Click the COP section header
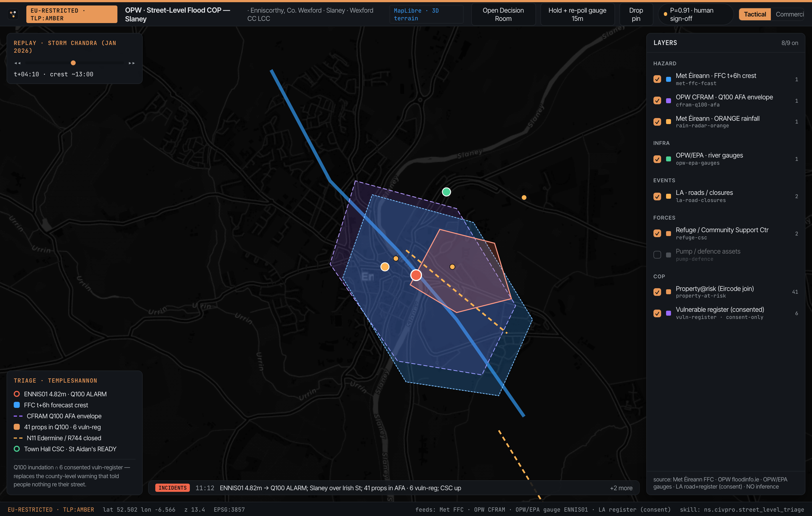The image size is (812, 516). pyautogui.click(x=659, y=276)
